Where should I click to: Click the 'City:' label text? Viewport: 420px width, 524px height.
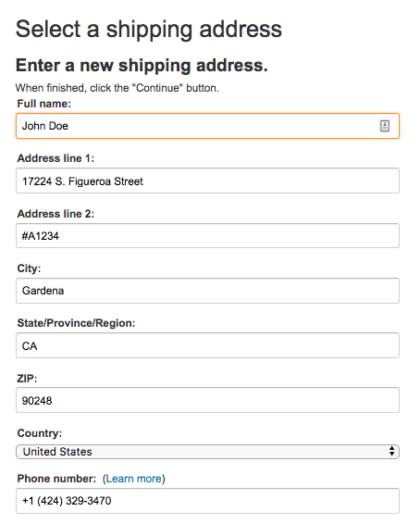pos(29,268)
